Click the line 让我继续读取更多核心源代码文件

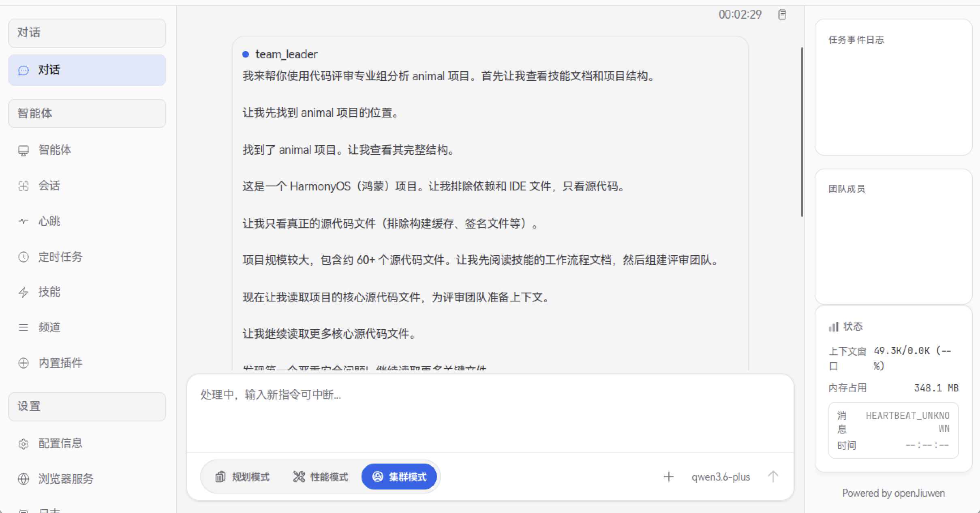click(x=330, y=334)
